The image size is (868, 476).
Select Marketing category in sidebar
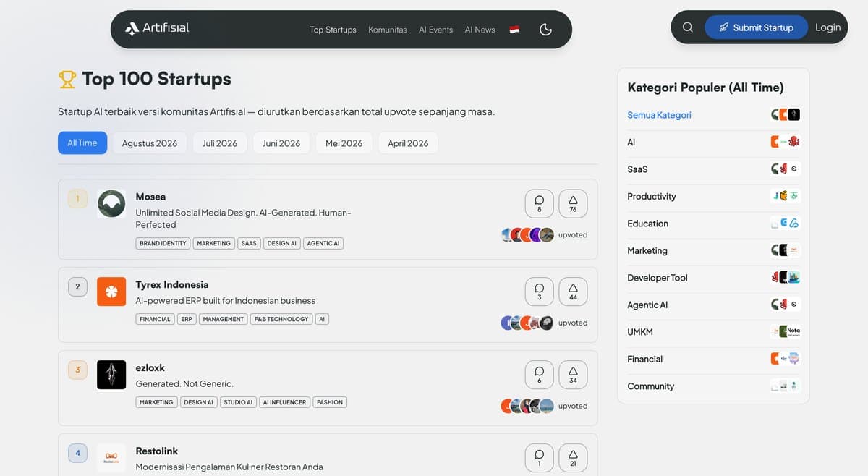click(647, 251)
